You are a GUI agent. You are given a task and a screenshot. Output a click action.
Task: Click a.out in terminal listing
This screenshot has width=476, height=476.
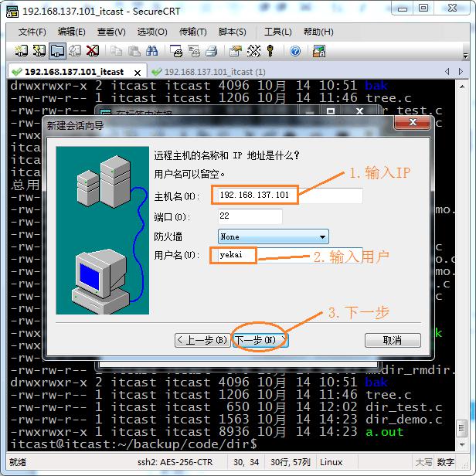tap(384, 432)
